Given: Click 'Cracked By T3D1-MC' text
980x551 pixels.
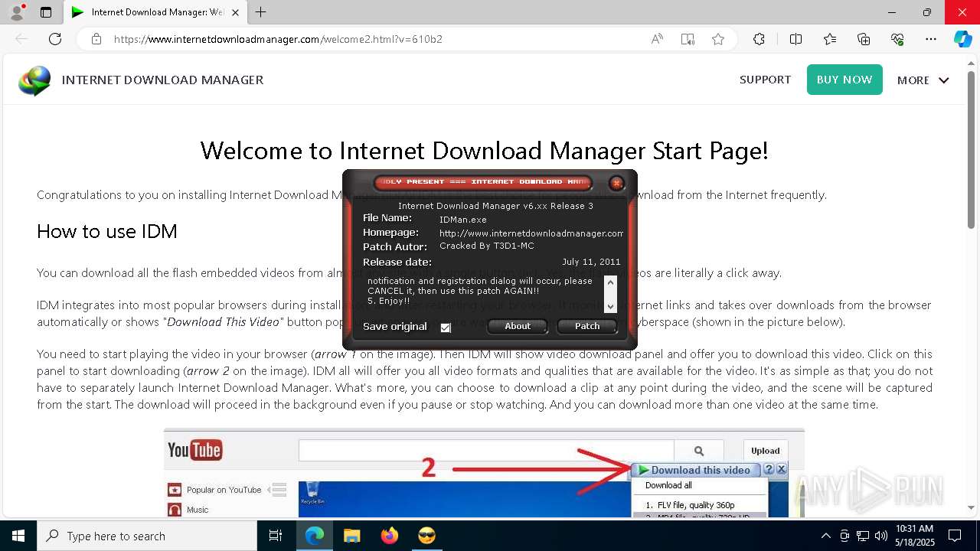Looking at the screenshot, I should coord(487,246).
